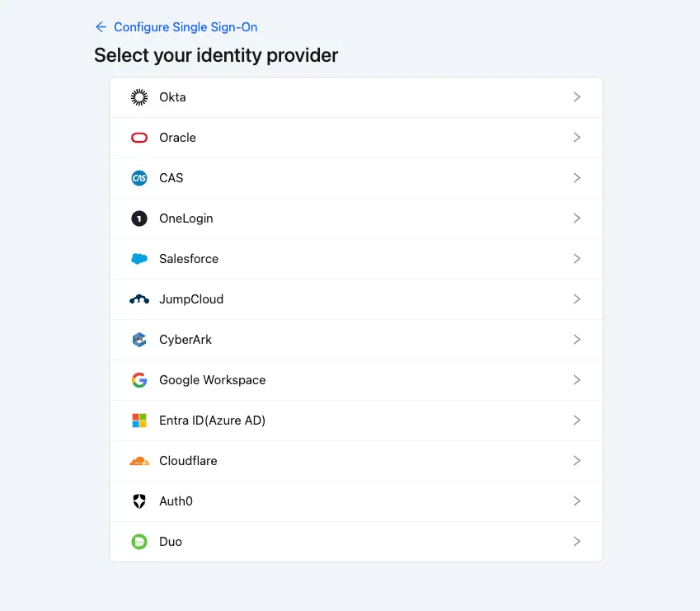This screenshot has height=611, width=700.
Task: Click the Salesforce cloud logo icon
Action: pos(139,259)
